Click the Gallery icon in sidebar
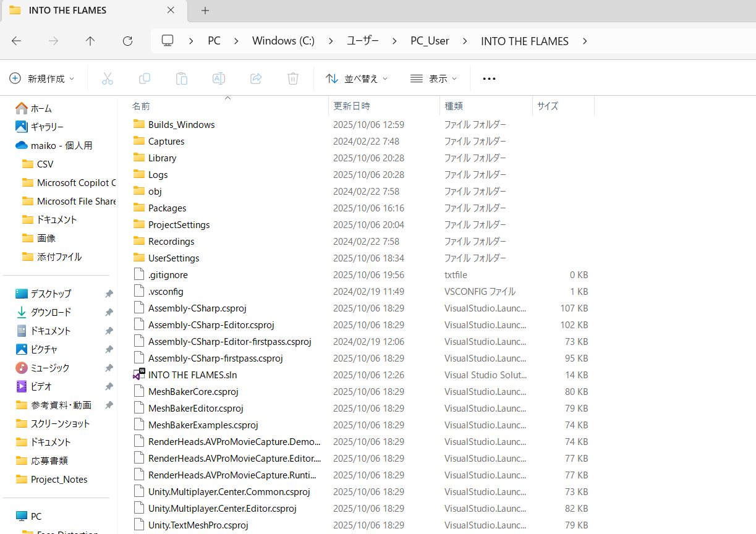The height and width of the screenshot is (534, 756). 22,127
